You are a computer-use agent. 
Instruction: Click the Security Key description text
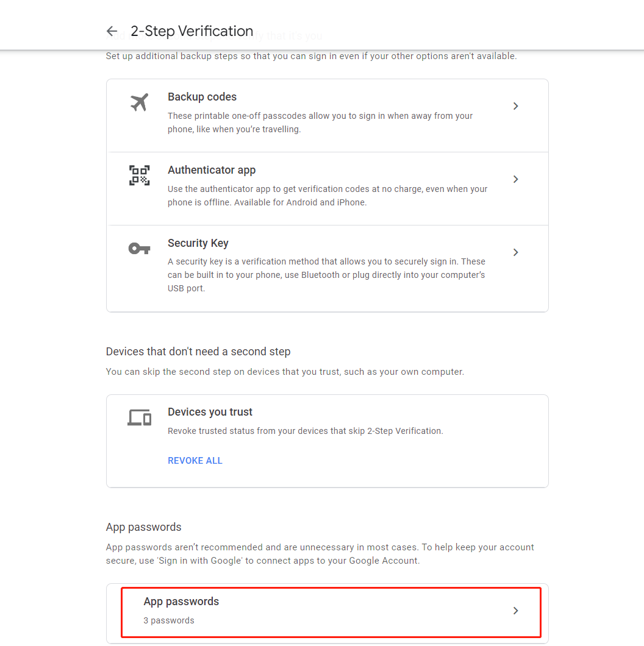point(326,275)
